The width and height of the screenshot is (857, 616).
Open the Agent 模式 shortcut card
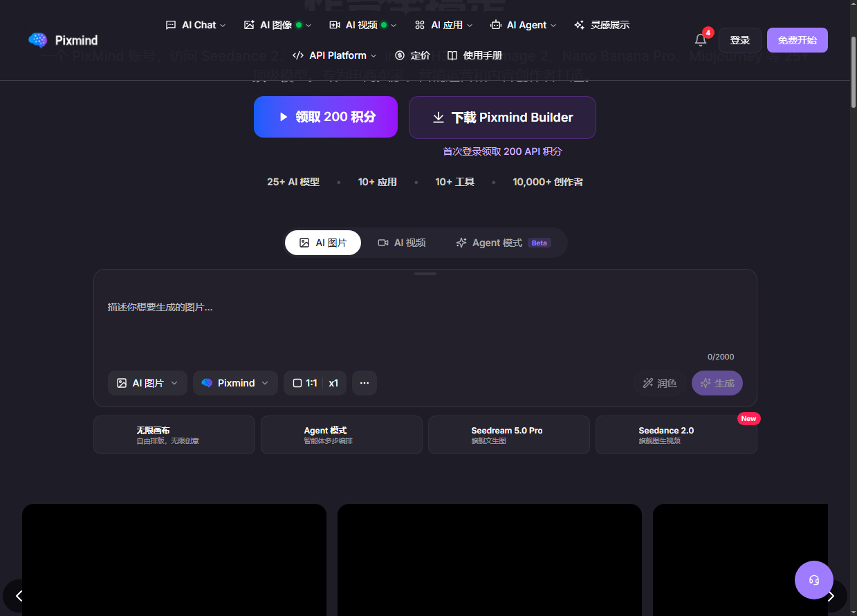(x=342, y=435)
